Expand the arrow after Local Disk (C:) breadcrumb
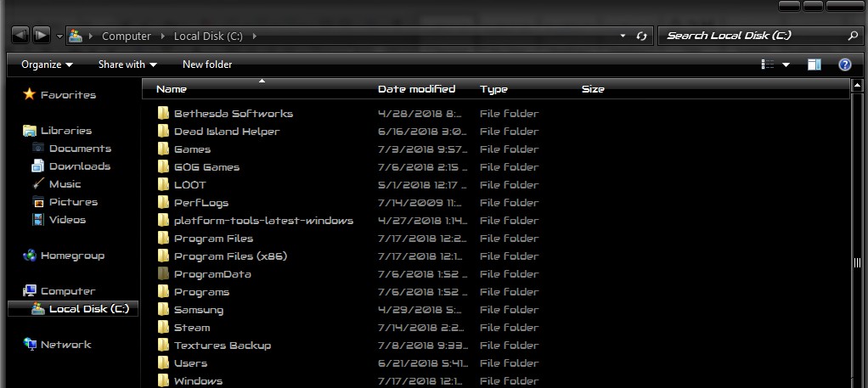The height and width of the screenshot is (388, 868). 255,37
